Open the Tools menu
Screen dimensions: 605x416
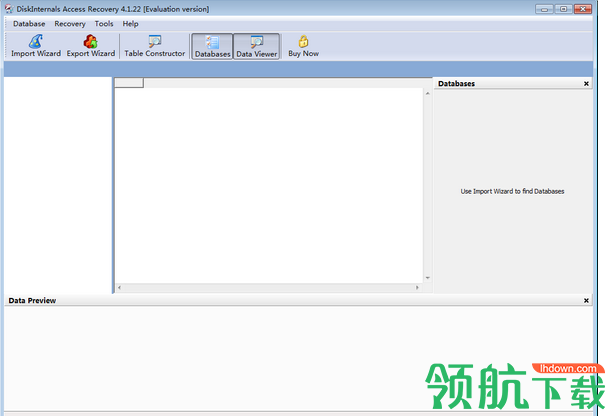[104, 24]
